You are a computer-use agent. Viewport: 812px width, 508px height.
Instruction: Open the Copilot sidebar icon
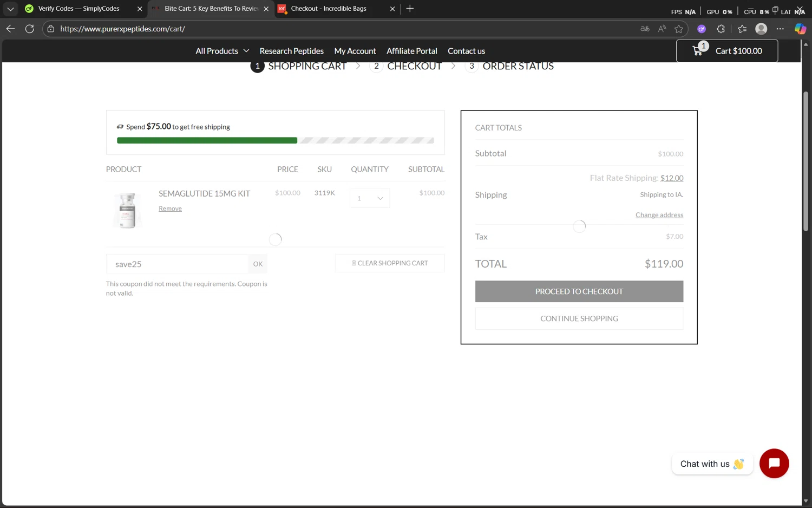[x=800, y=29]
